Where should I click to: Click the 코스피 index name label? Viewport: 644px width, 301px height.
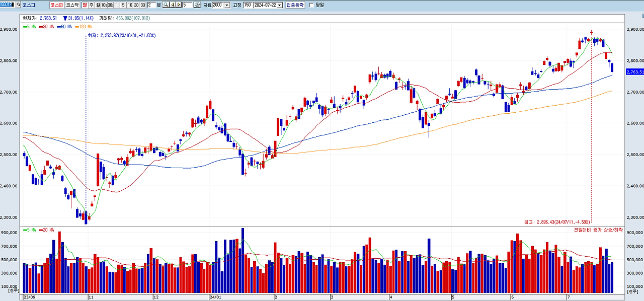(29, 5)
